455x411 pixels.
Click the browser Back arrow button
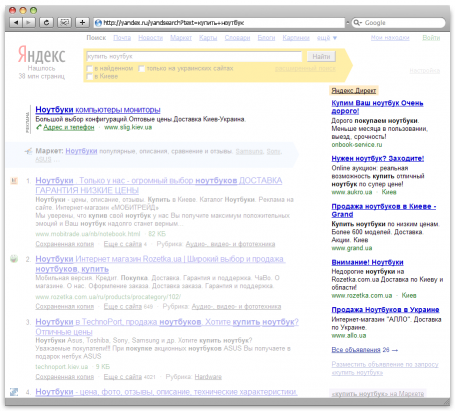[x=16, y=22]
